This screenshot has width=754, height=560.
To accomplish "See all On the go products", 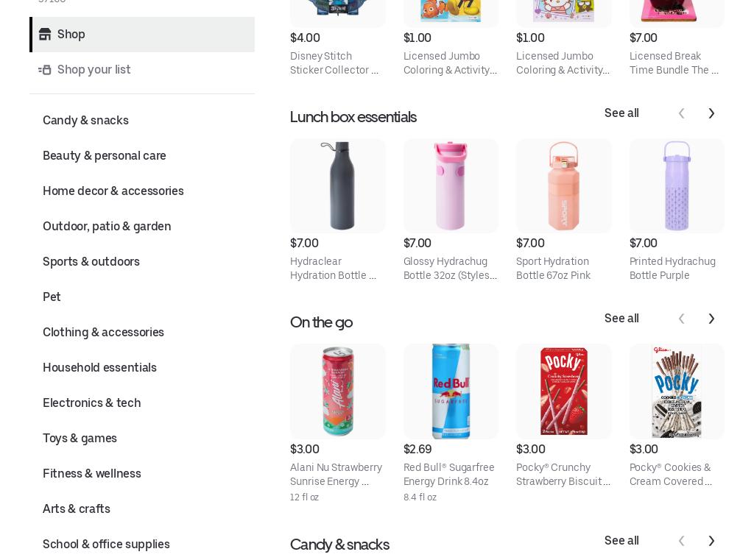I will tap(621, 318).
